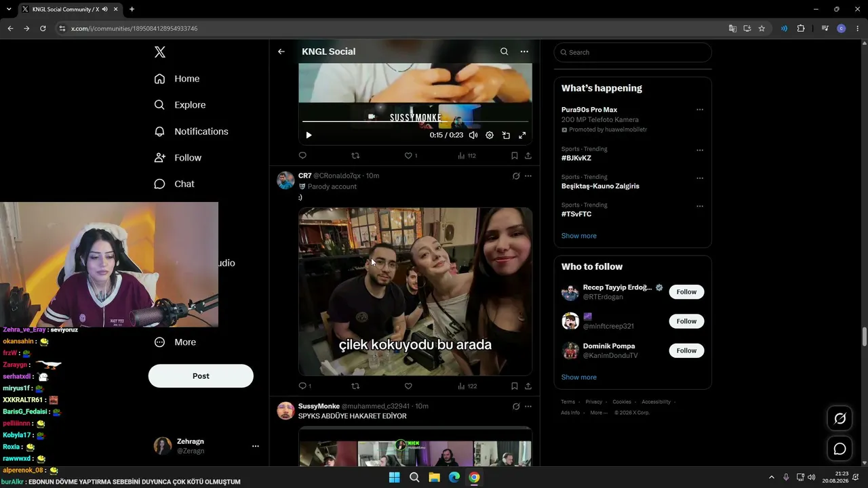Open Grok actions on the SussyMonke post
The image size is (868, 488).
point(516,407)
